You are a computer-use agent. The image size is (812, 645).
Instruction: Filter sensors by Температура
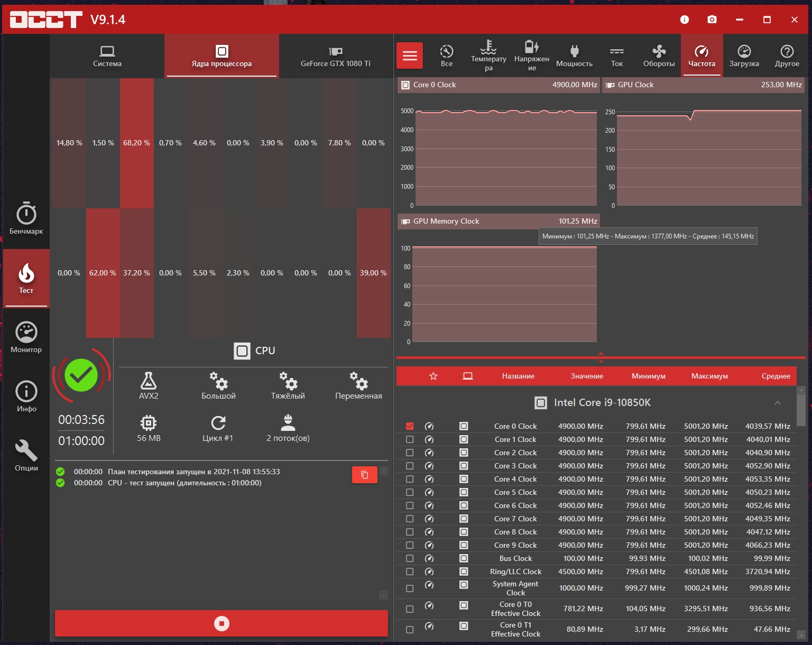(488, 56)
